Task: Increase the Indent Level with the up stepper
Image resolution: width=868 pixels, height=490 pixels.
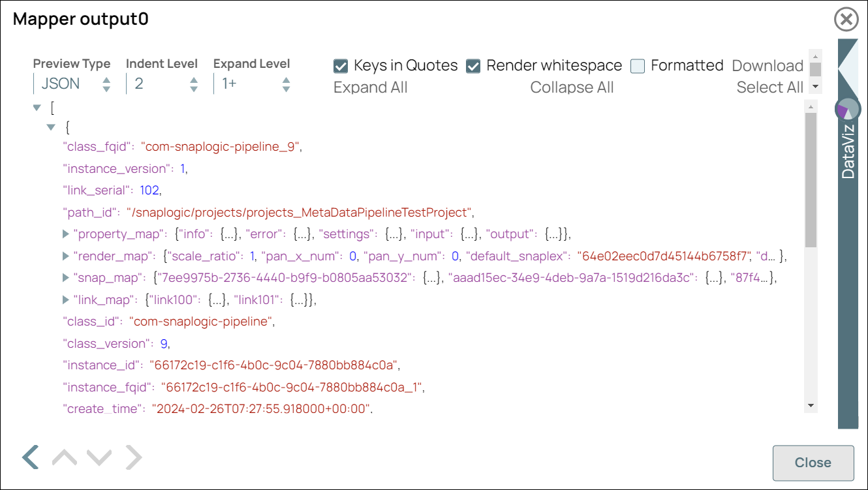Action: tap(193, 80)
